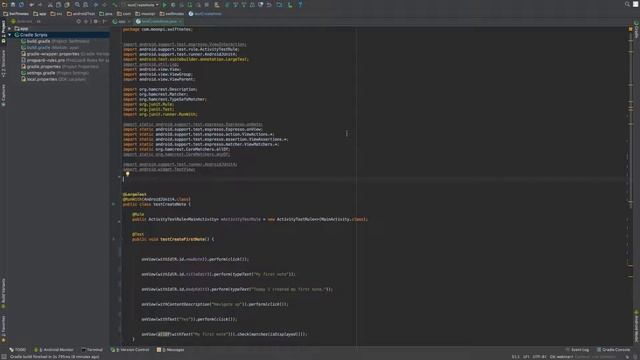Open the Messages tool window
The image size is (640, 360).
pos(171,350)
